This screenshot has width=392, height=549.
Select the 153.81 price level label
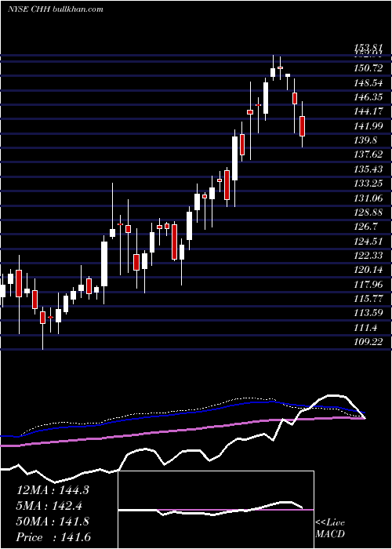coord(368,49)
